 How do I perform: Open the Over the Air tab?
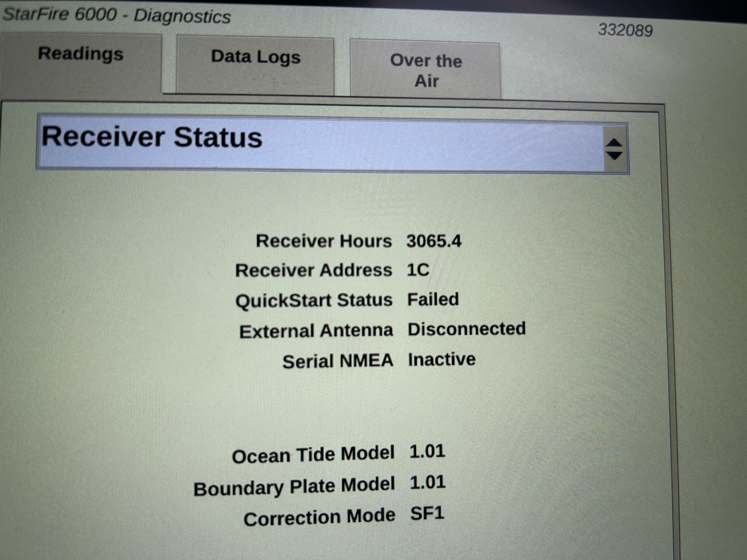pos(426,70)
